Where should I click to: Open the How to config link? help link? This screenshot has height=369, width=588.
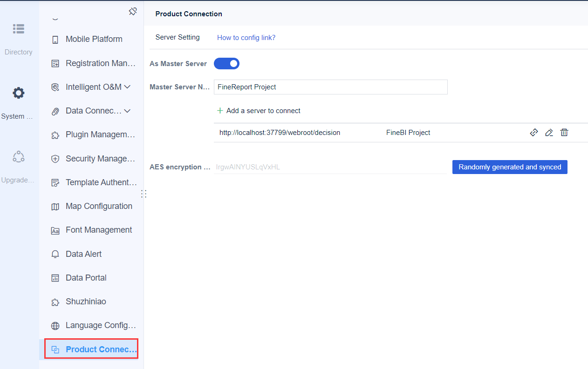coord(246,37)
